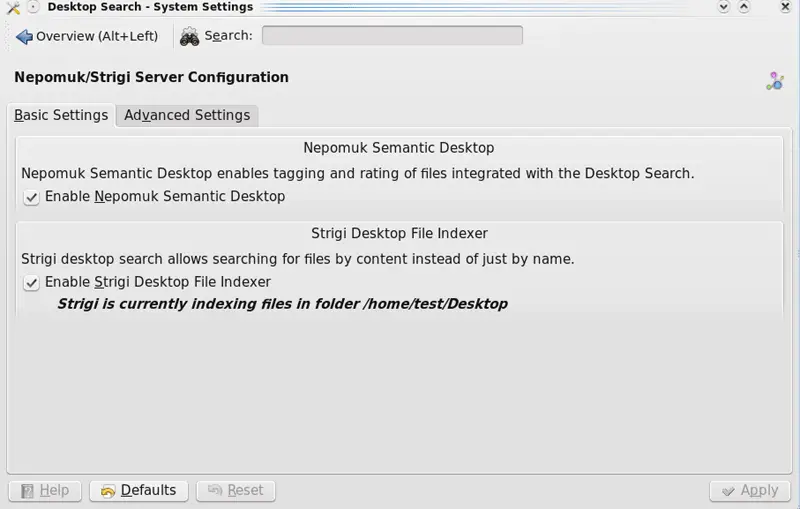Click the Apply button
The width and height of the screenshot is (800, 509).
tap(750, 491)
